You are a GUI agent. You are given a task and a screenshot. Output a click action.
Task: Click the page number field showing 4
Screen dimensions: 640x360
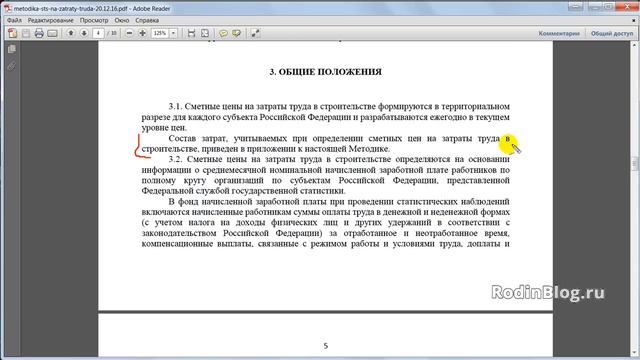(x=98, y=33)
